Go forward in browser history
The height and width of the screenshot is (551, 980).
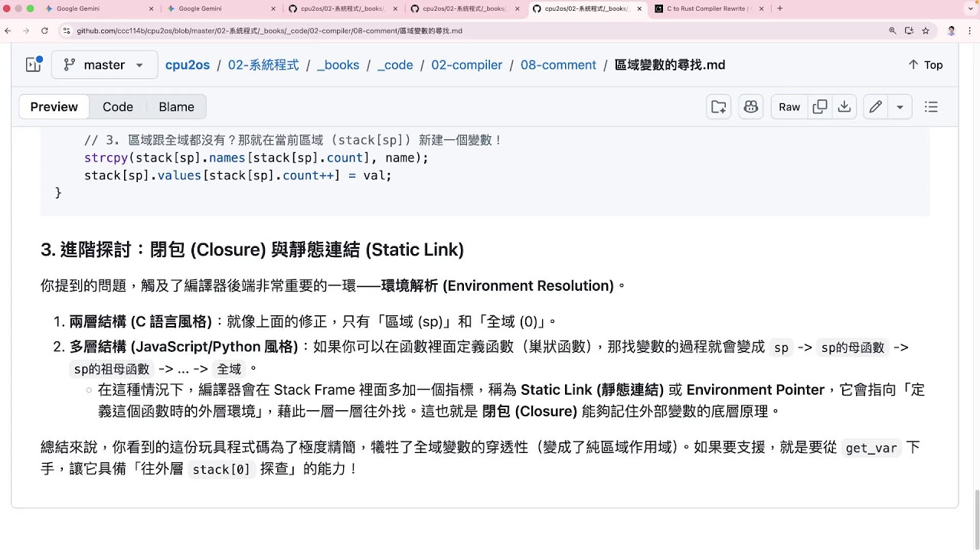tap(26, 31)
